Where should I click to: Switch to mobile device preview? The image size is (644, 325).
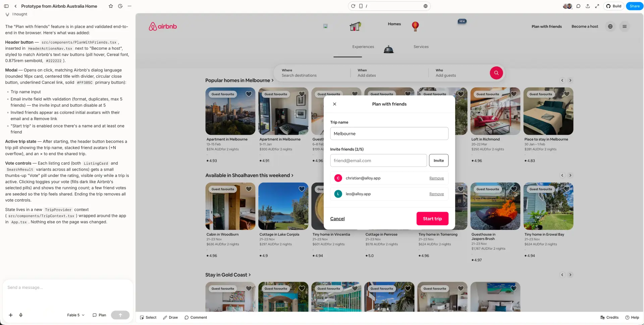[361, 6]
